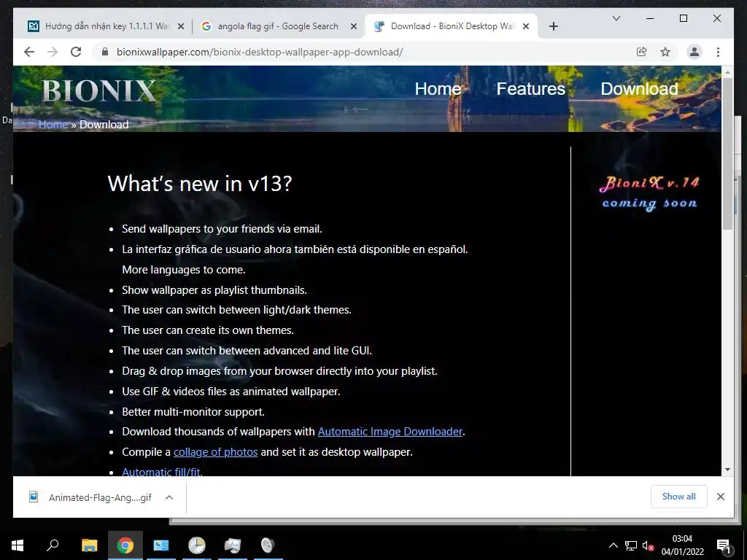747x560 pixels.
Task: Click the page scrollbar down arrow
Action: click(727, 470)
